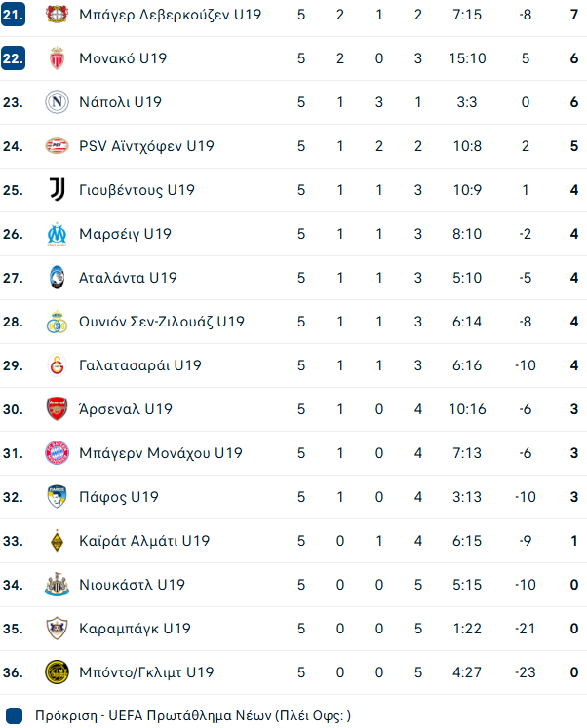Open the Καϊράτ Αλμάτι U19 team link
The image size is (587, 728).
click(x=144, y=541)
